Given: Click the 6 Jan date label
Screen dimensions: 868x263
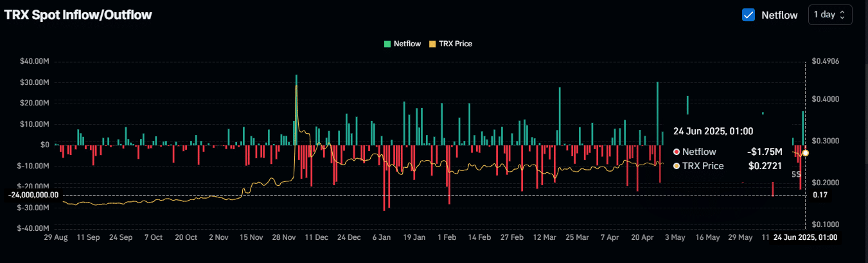Looking at the screenshot, I should [382, 237].
